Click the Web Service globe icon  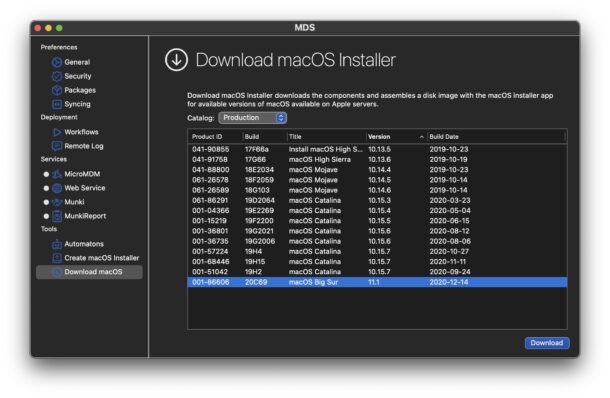click(57, 188)
